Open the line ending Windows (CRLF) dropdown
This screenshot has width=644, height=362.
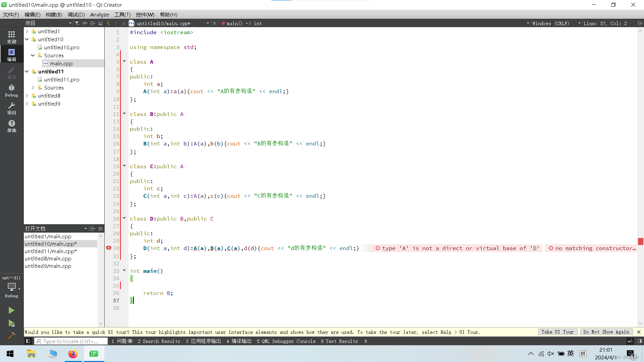[556, 23]
